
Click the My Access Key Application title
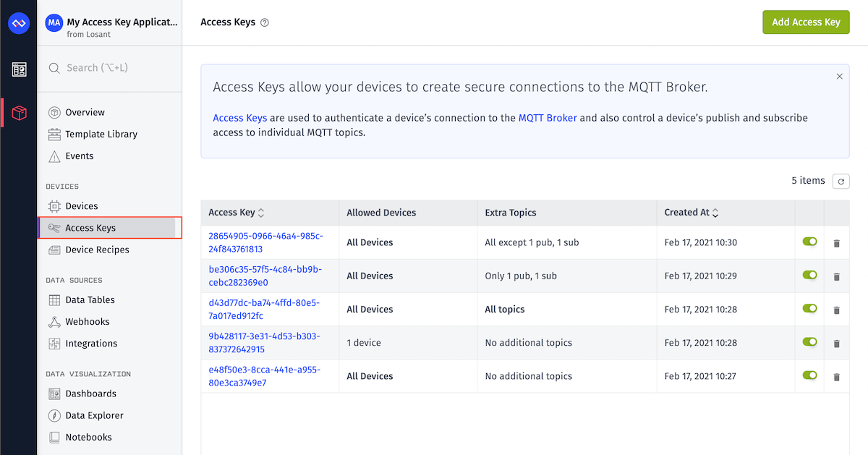pyautogui.click(x=122, y=22)
